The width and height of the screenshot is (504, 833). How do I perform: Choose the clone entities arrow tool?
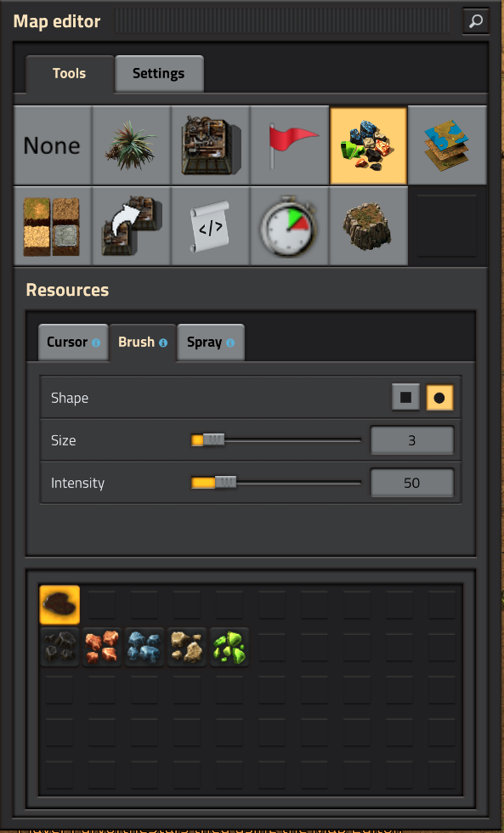(131, 226)
